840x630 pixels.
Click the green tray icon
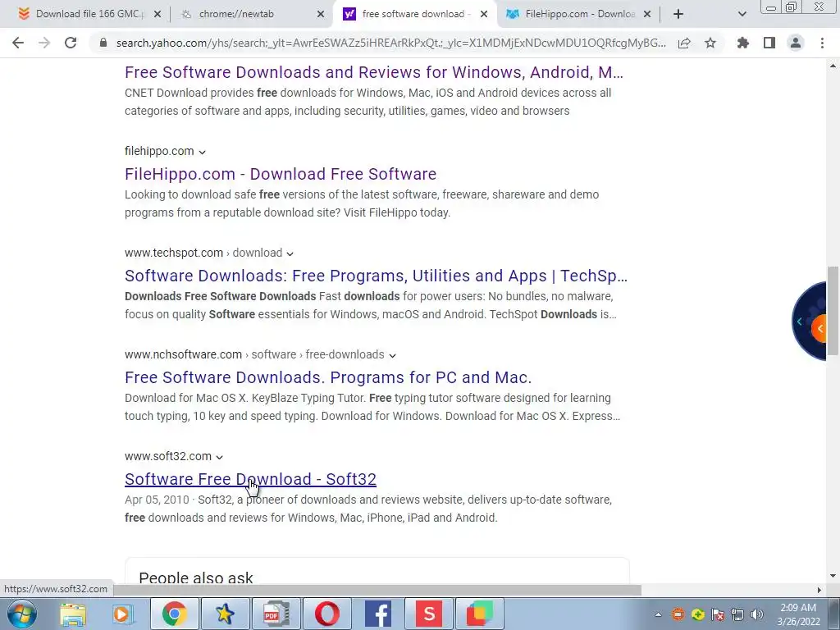[698, 615]
